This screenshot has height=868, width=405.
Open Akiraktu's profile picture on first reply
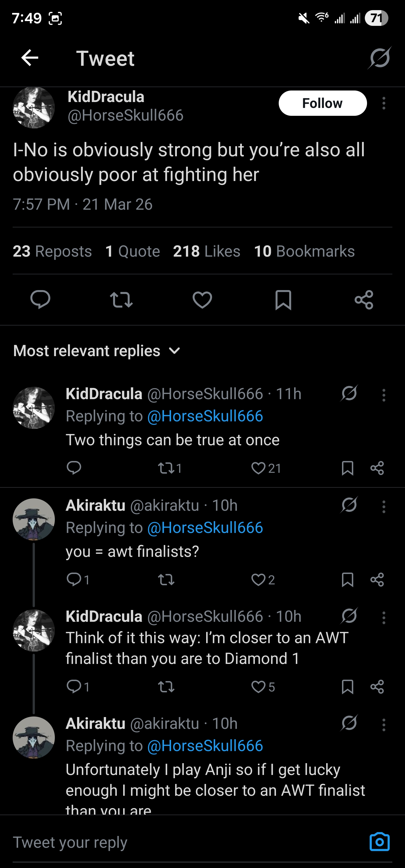pyautogui.click(x=34, y=519)
